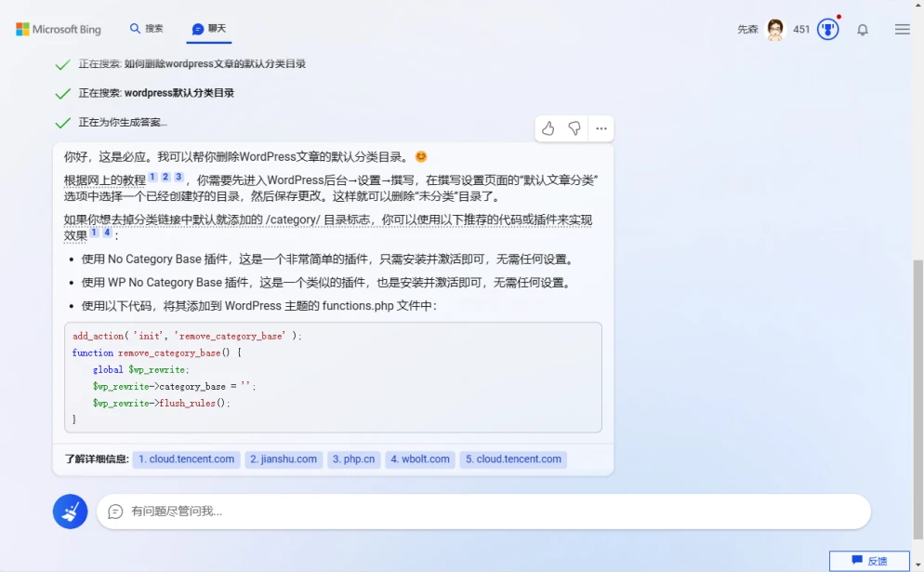Open your profile avatar next to 先森
This screenshot has width=924, height=572.
pyautogui.click(x=774, y=28)
